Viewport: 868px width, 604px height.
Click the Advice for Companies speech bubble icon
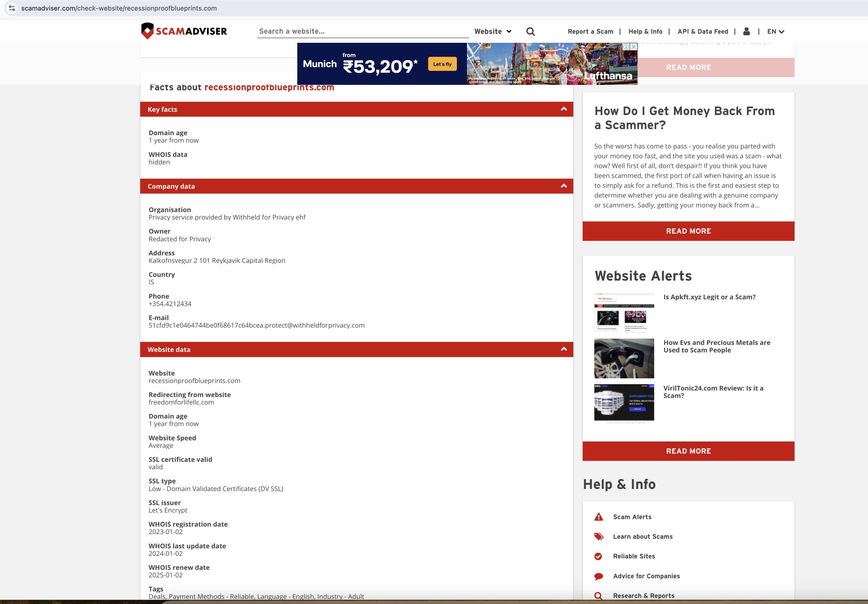pos(598,576)
